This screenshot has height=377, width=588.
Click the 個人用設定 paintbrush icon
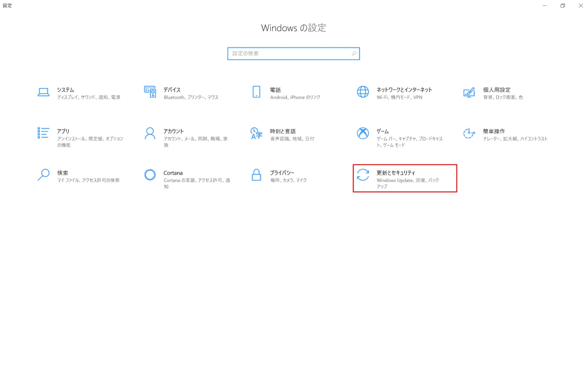click(x=469, y=93)
